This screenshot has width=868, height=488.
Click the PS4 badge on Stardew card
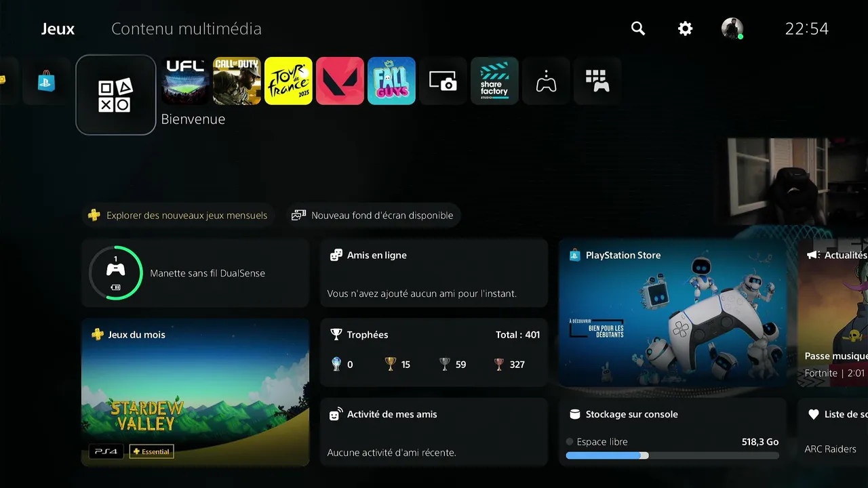pyautogui.click(x=106, y=451)
